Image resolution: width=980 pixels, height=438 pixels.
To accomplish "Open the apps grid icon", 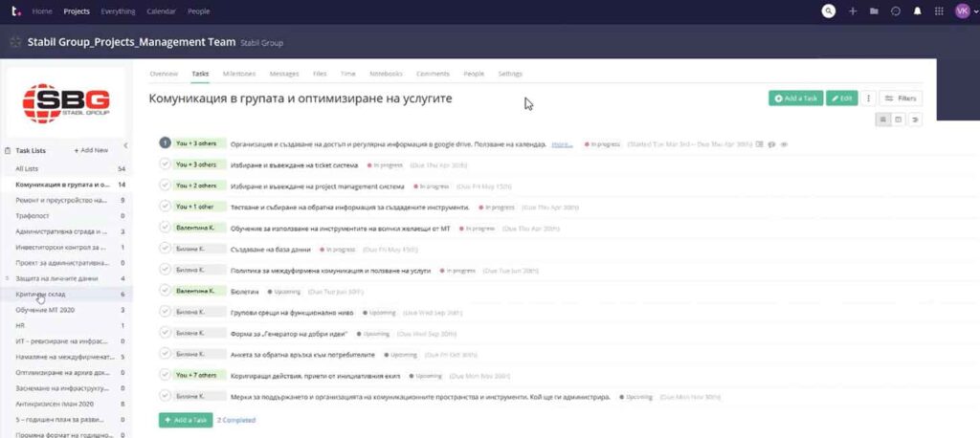I will [x=939, y=11].
